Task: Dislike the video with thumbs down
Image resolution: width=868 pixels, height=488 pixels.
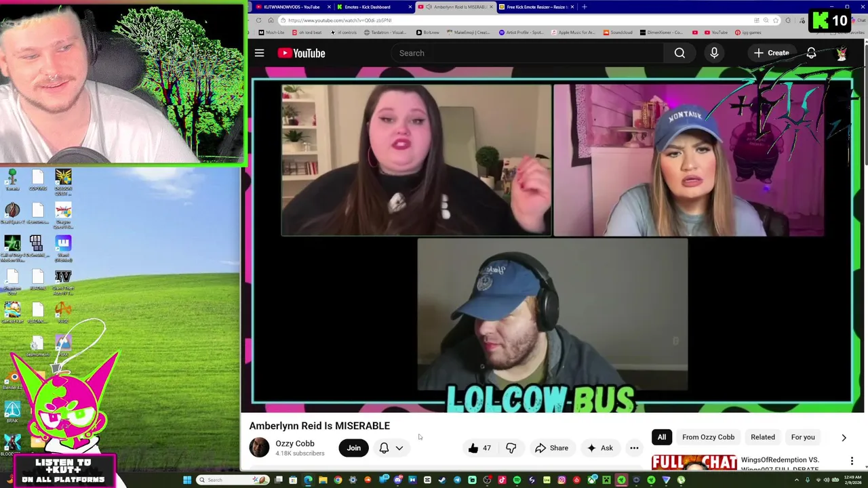Action: click(511, 448)
